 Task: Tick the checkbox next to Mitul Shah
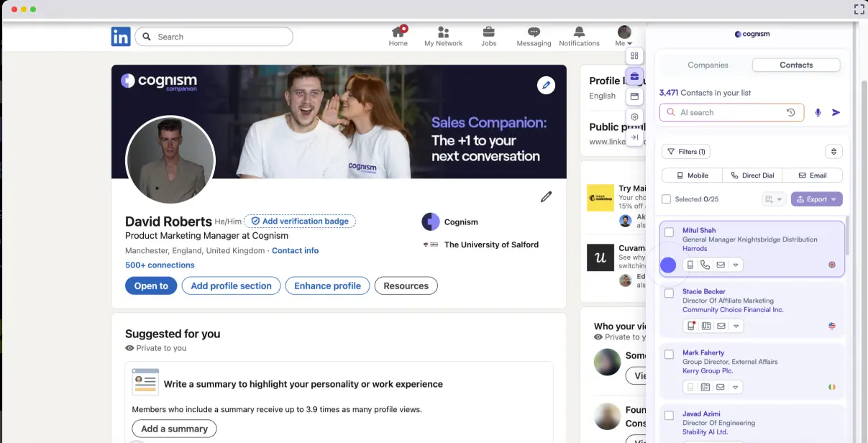click(x=670, y=232)
